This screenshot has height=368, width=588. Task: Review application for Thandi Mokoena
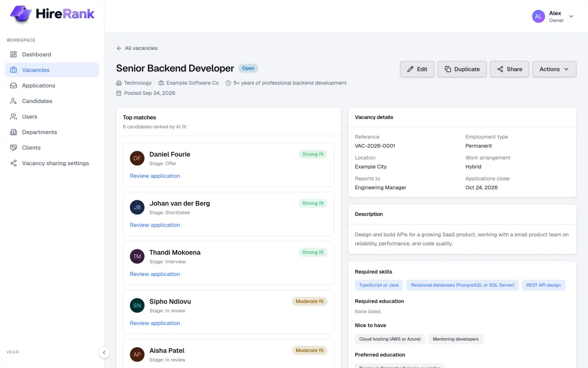(155, 274)
